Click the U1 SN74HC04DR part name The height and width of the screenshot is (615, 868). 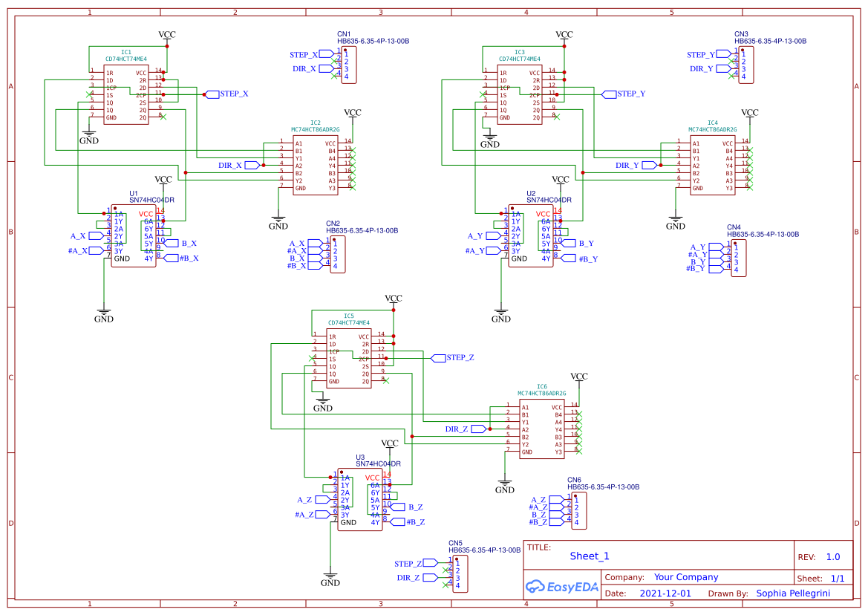click(151, 201)
